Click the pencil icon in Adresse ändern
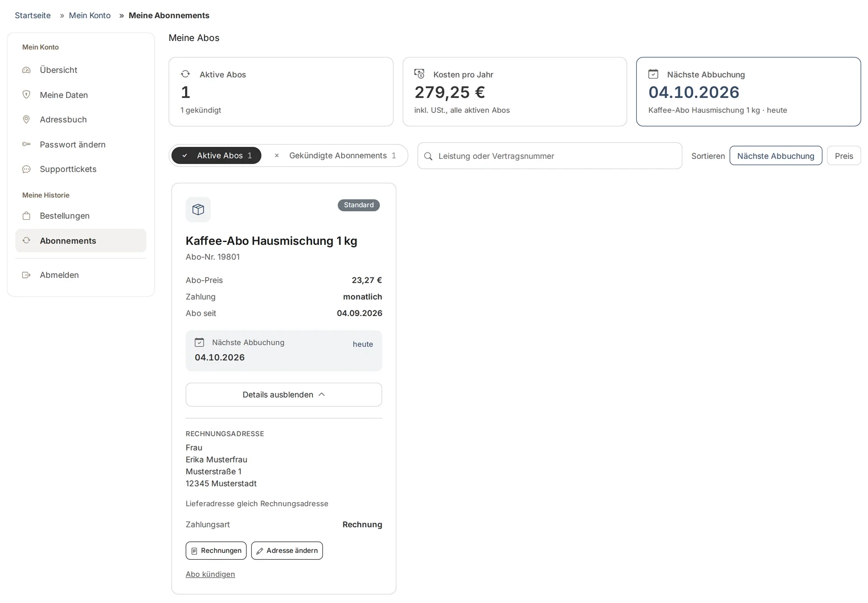868x603 pixels. [x=260, y=551]
